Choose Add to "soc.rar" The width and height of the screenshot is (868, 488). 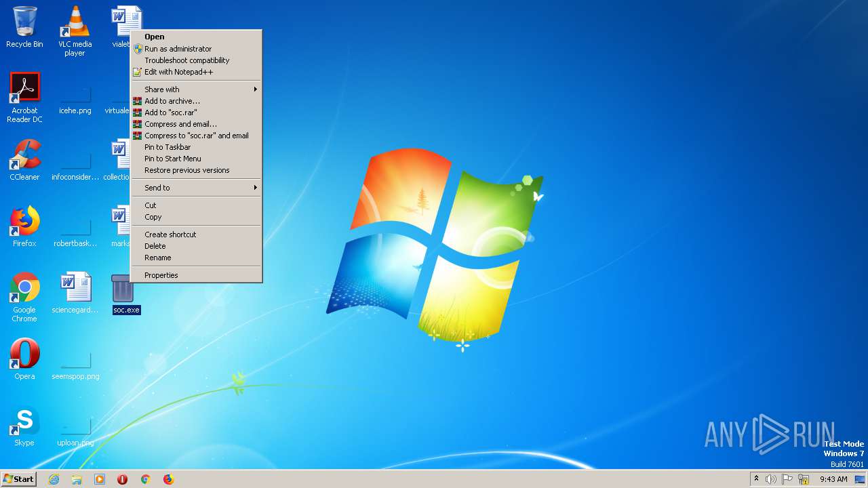click(196, 113)
